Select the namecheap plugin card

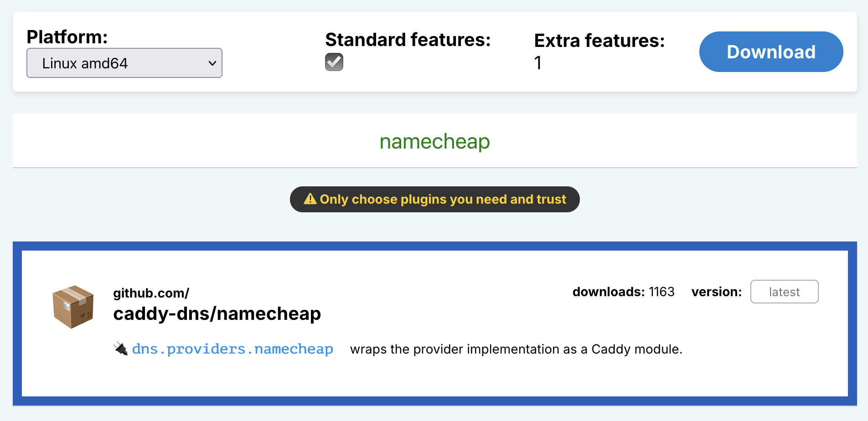tap(435, 323)
